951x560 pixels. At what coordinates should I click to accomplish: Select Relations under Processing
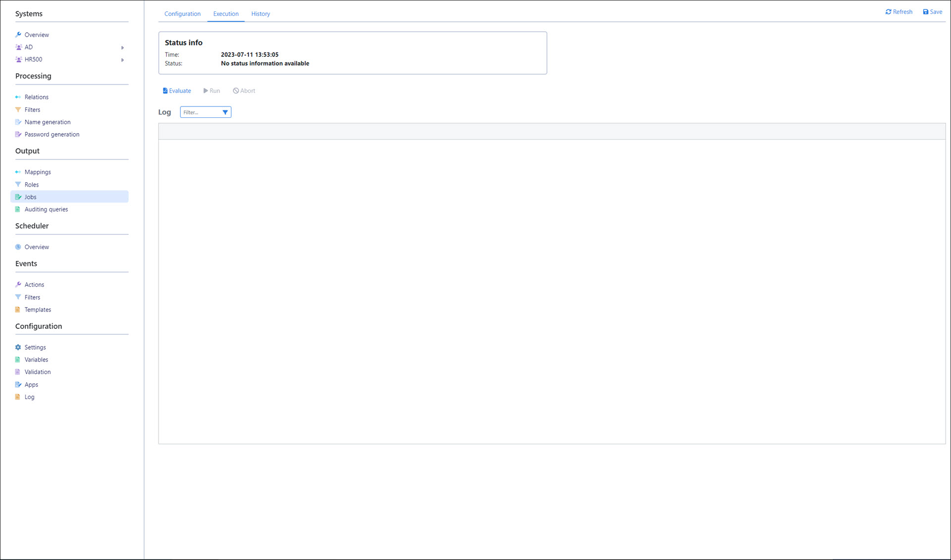click(x=36, y=97)
